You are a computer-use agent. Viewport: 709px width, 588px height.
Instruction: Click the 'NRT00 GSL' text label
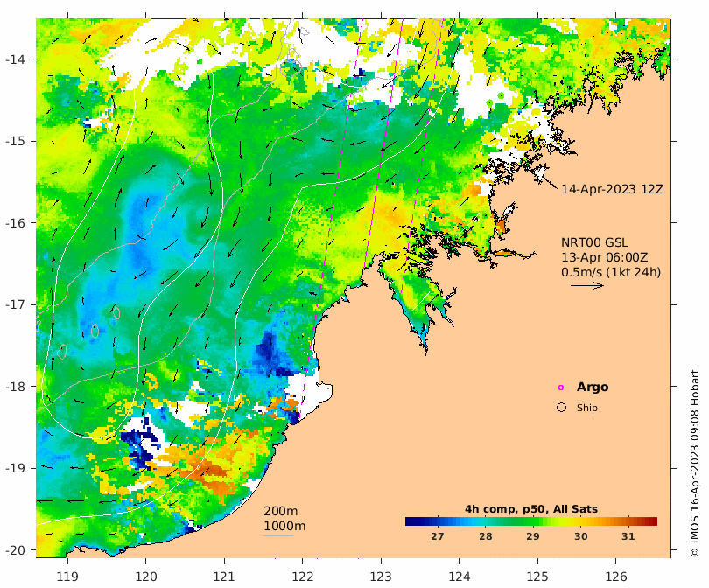coord(594,242)
